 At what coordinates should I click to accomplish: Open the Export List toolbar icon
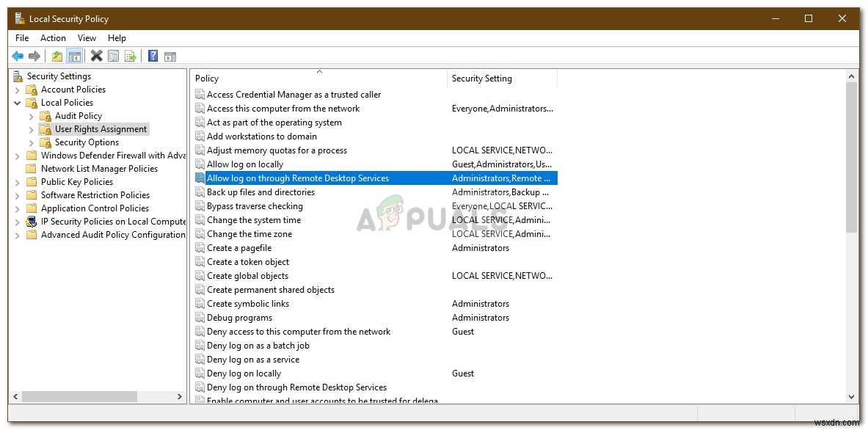coord(131,56)
